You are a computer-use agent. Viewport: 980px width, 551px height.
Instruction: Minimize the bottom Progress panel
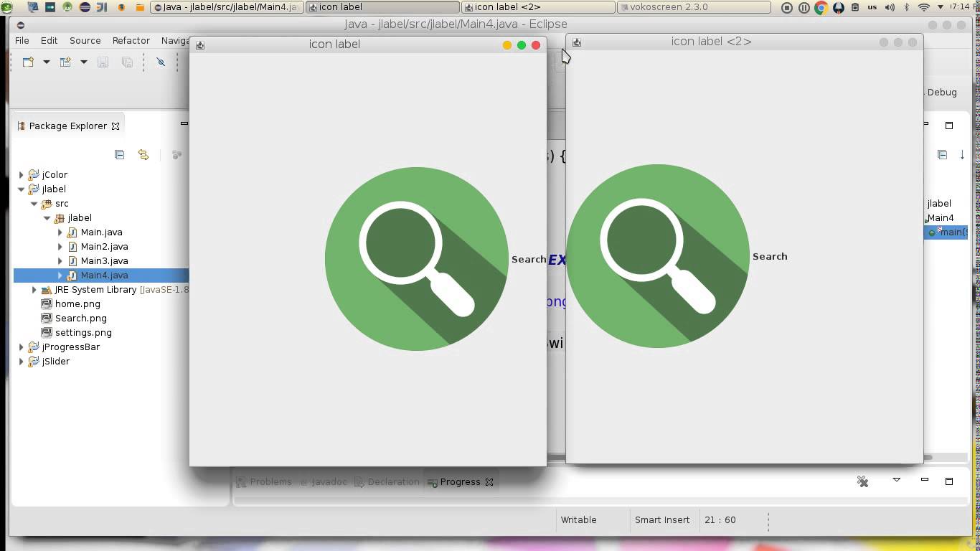pyautogui.click(x=925, y=479)
